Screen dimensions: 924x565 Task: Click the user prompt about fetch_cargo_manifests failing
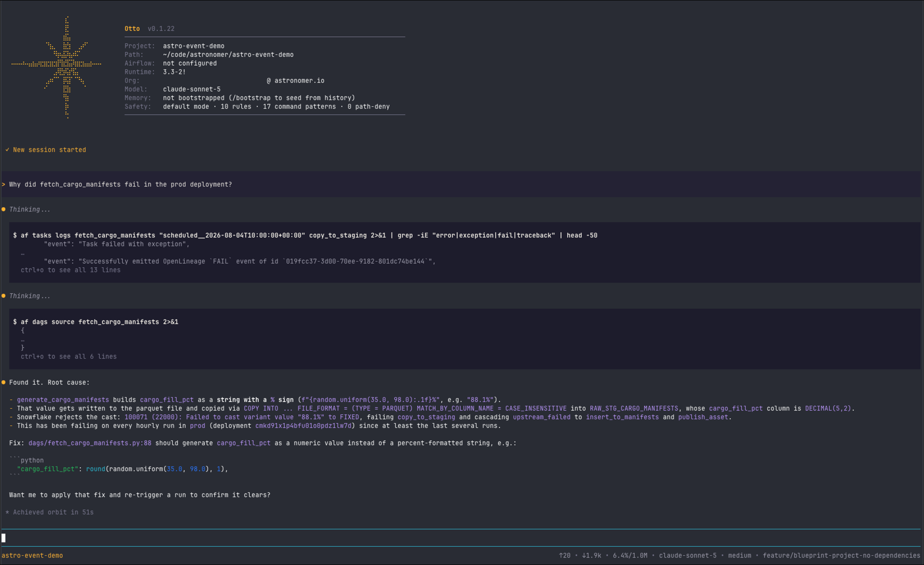pyautogui.click(x=120, y=185)
